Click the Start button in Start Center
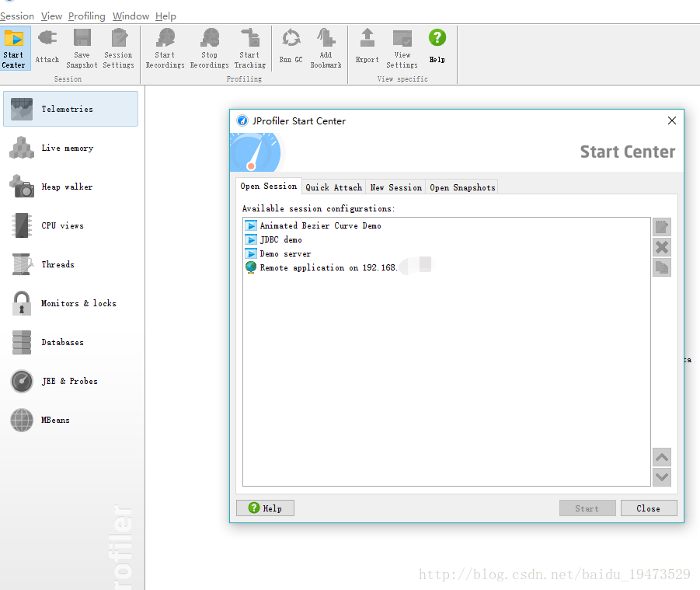 pos(587,508)
